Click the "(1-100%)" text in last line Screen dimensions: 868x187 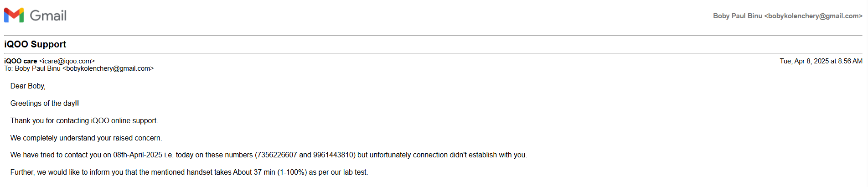(292, 172)
